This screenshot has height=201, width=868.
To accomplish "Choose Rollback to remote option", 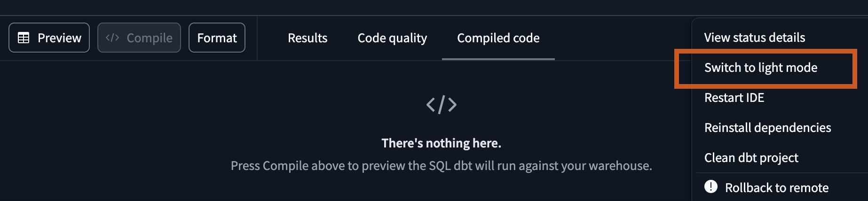I will point(776,188).
